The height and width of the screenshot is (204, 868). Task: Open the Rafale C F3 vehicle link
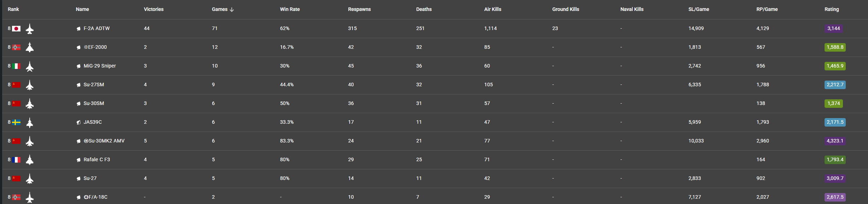96,160
